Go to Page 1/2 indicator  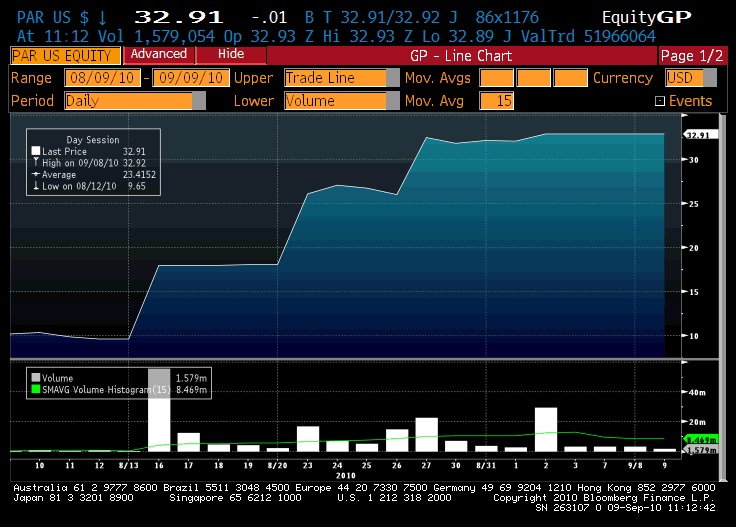pos(692,56)
